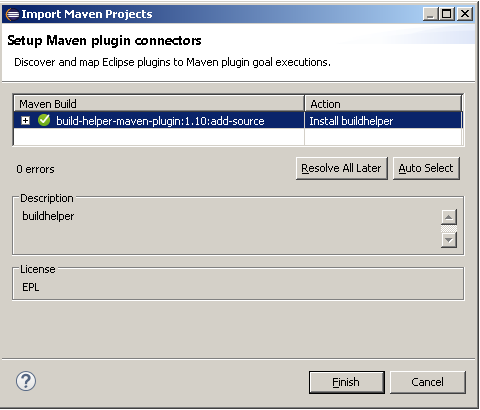Expand the build-helper-maven-plugin tree node
Viewport: 480px width, 410px height.
[25, 120]
